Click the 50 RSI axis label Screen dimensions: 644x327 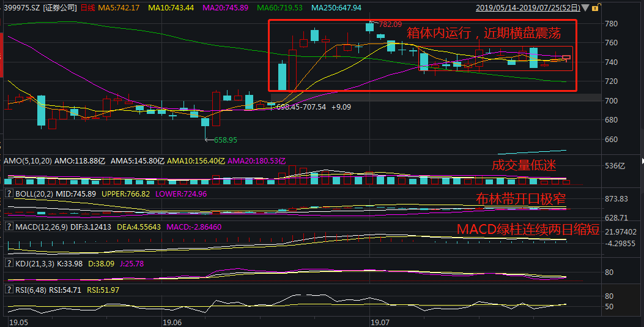click(x=609, y=307)
